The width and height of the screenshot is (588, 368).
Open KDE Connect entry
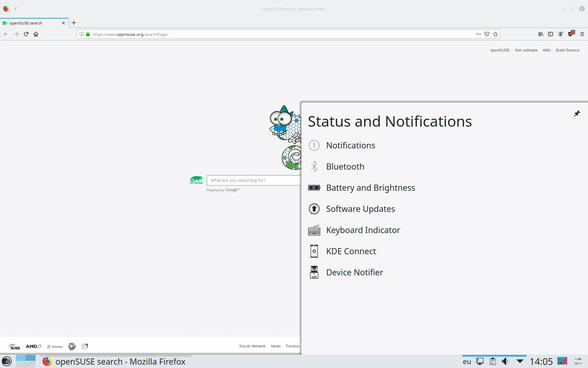[x=444, y=251]
